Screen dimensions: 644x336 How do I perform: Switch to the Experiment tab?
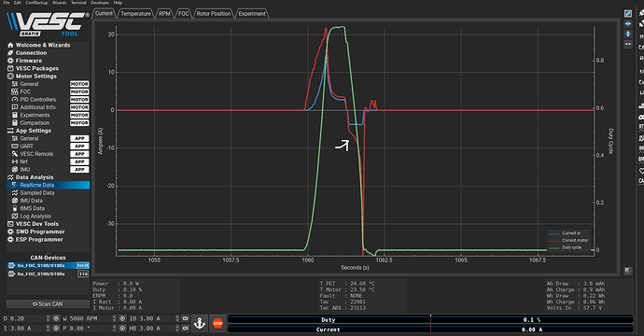pyautogui.click(x=252, y=14)
